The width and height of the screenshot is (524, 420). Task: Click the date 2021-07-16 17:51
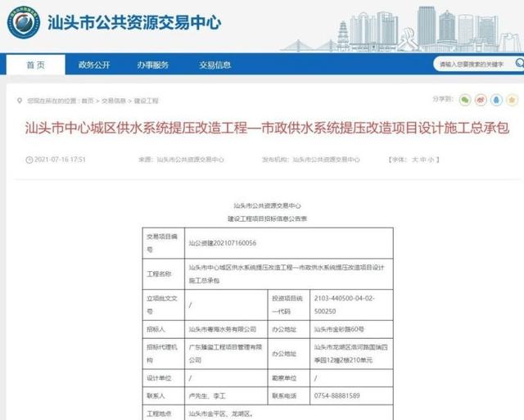(60, 160)
